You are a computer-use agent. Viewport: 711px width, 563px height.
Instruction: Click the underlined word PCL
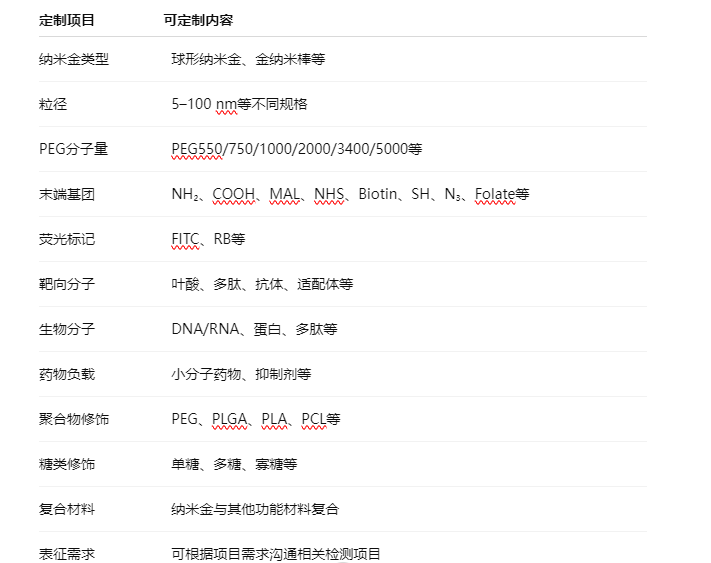click(x=314, y=419)
